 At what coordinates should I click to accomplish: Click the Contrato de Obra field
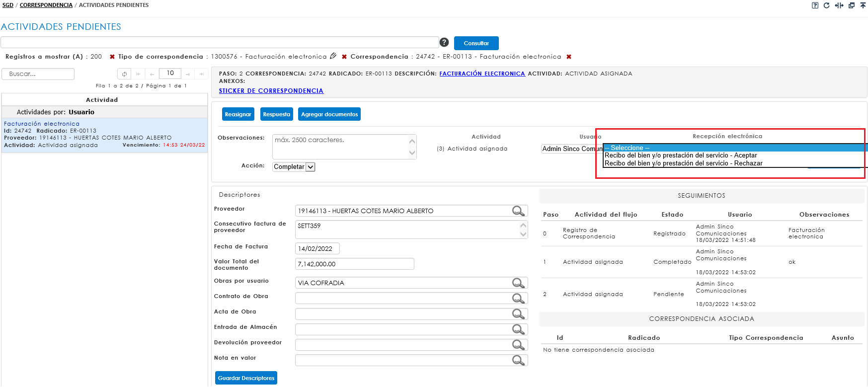tap(411, 299)
